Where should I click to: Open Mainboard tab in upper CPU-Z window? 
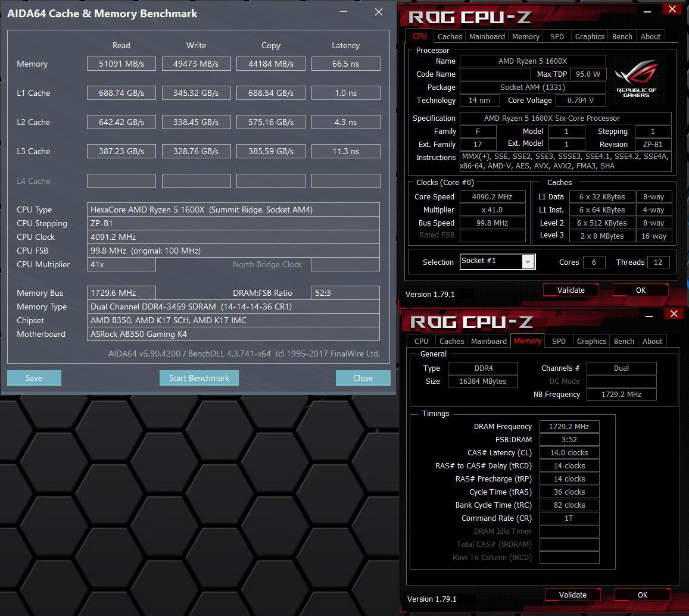point(487,36)
